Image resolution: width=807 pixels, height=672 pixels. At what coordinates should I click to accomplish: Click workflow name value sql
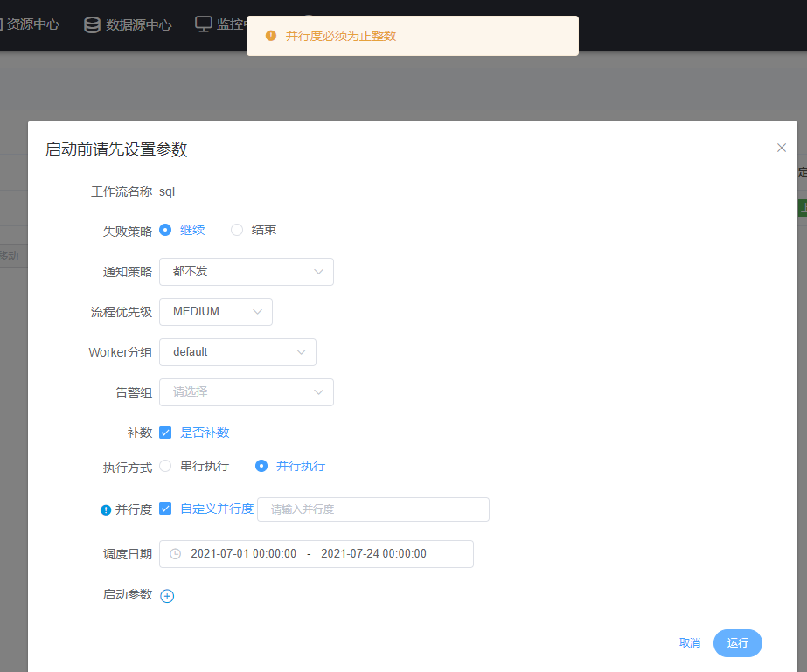pyautogui.click(x=167, y=192)
